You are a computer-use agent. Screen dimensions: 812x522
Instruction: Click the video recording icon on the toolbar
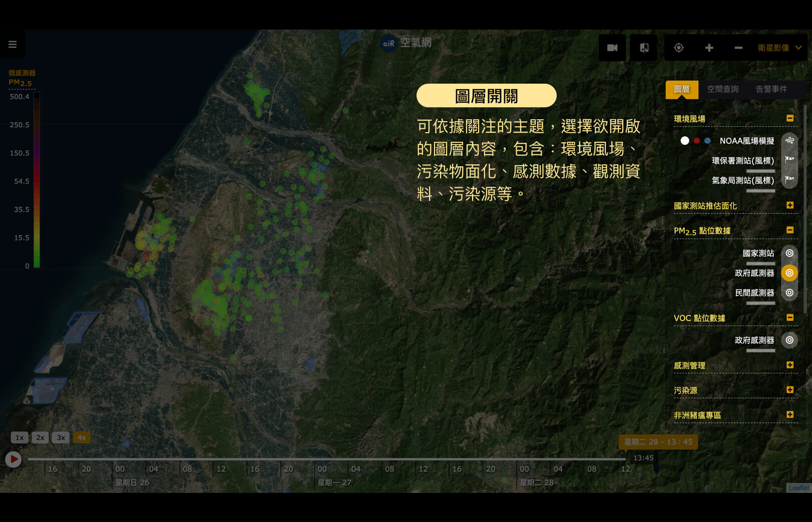[x=612, y=48]
